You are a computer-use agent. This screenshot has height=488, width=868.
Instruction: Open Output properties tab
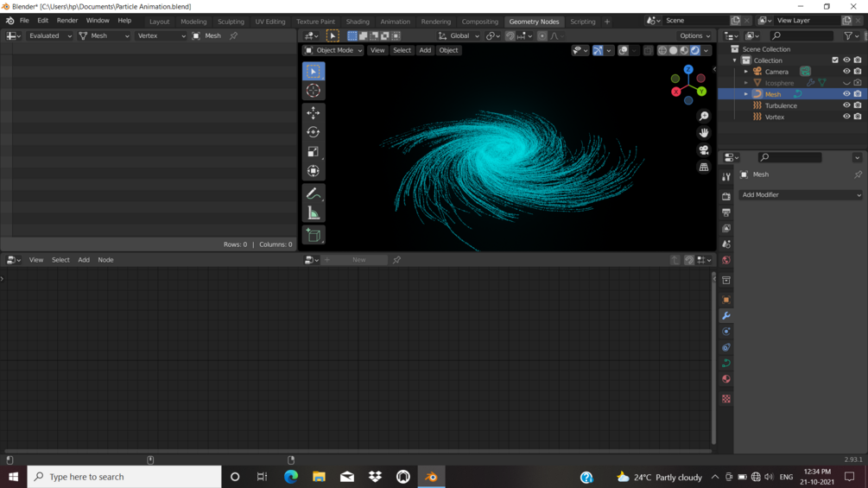click(726, 212)
